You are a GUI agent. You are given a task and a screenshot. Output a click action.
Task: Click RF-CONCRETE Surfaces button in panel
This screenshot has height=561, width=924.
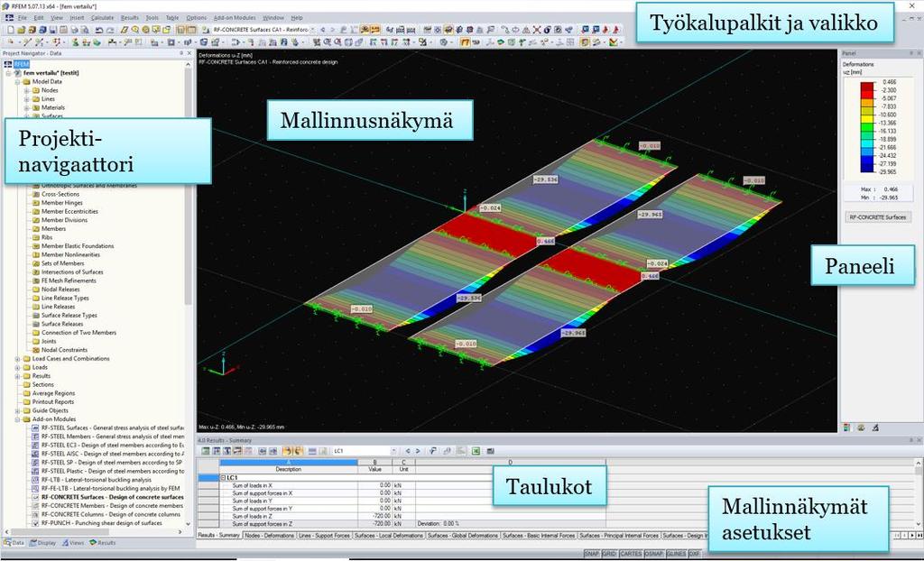[x=877, y=216]
